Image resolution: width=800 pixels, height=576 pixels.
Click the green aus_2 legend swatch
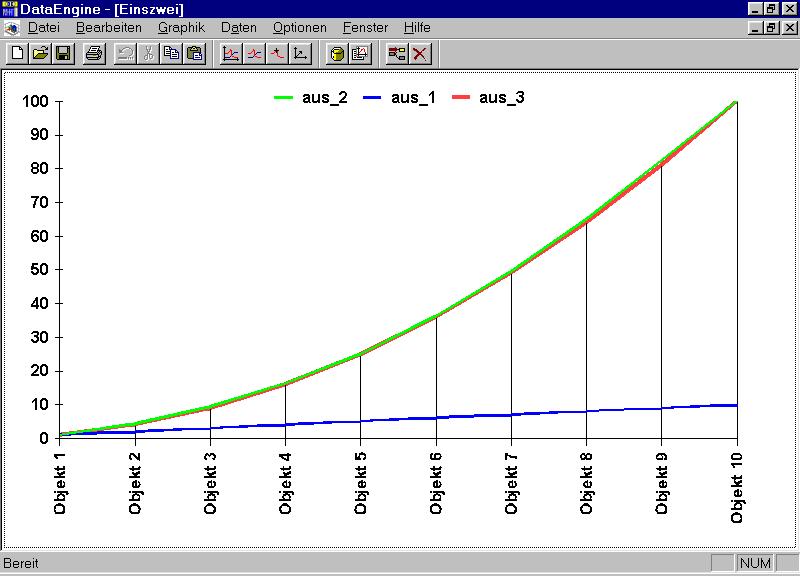[285, 98]
